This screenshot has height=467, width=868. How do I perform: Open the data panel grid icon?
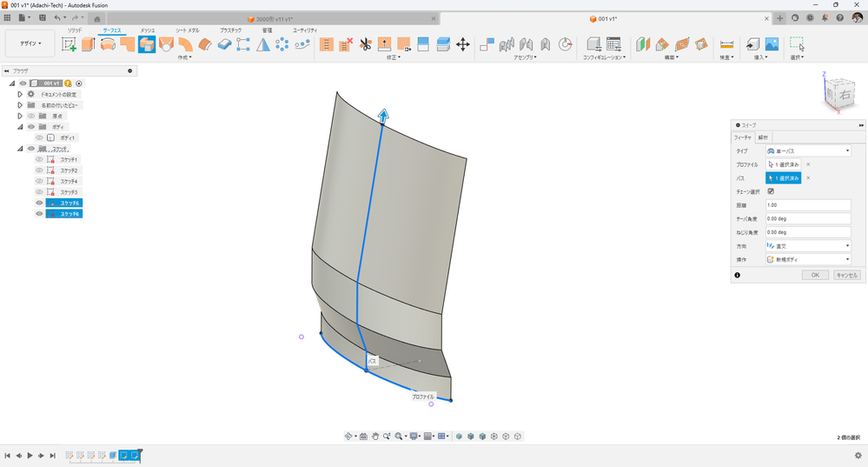coord(7,18)
